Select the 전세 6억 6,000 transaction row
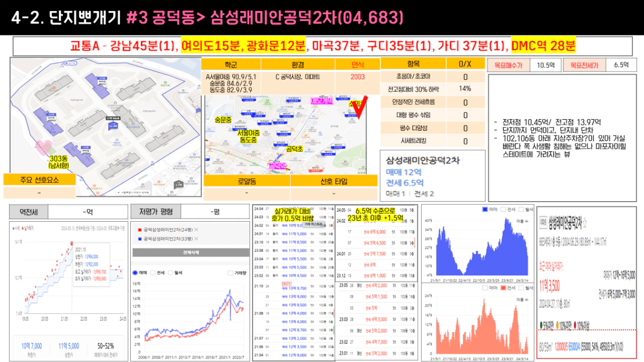This screenshot has width=644, height=362. 377,232
